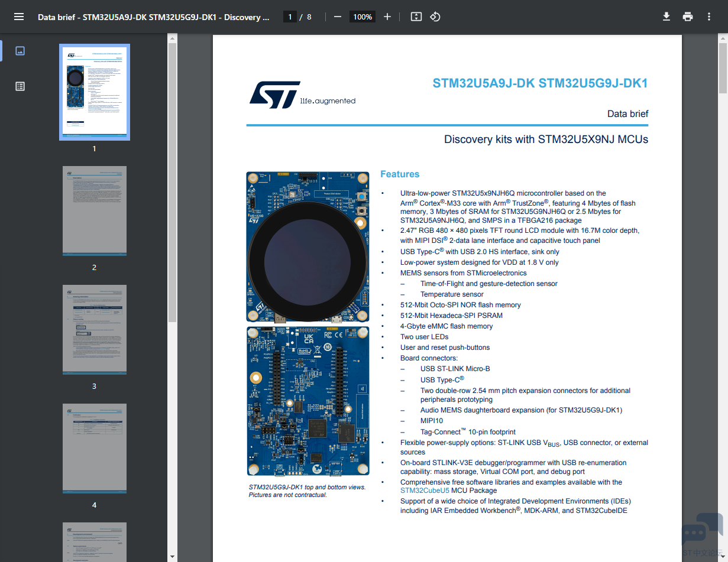Click 'Tag-Connect 10-pin footprint' item
Screen dimensions: 728x562
click(468, 431)
